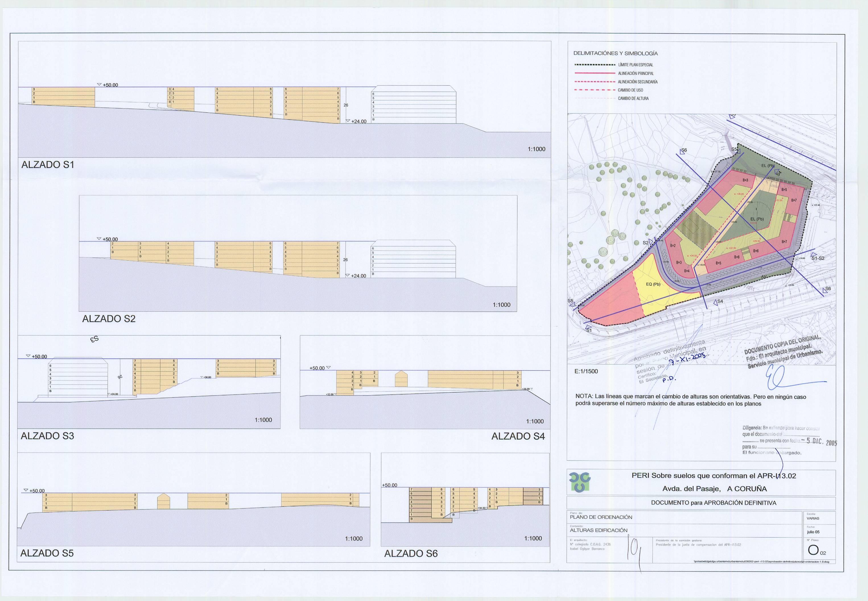This screenshot has height=601, width=868.
Task: Click the "DELIMITACIÓNES Y SIMBOLOGÍA" legend heading
Action: click(x=616, y=53)
